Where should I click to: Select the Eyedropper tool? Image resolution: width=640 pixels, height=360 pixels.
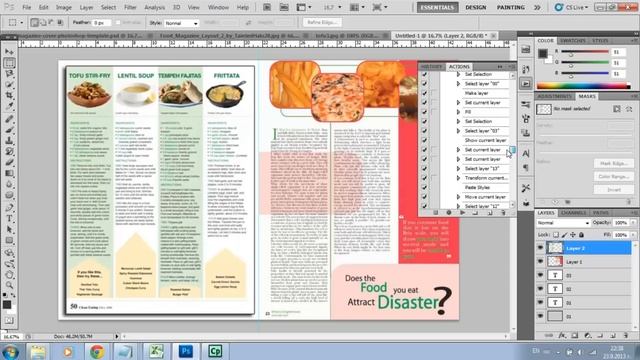[9, 106]
